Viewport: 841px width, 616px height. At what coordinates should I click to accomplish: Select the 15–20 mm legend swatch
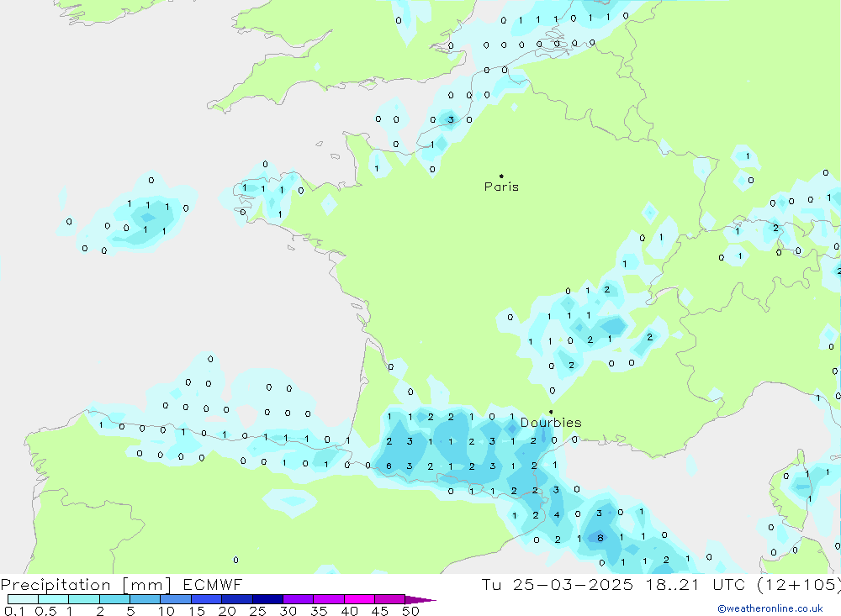pyautogui.click(x=207, y=599)
